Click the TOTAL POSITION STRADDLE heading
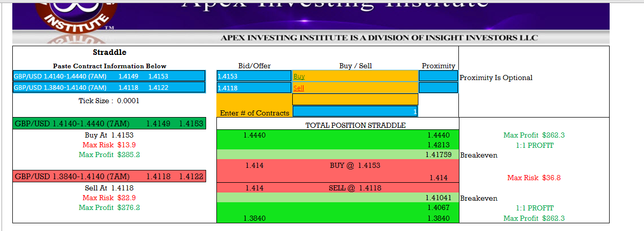This screenshot has height=231, width=644. point(355,126)
